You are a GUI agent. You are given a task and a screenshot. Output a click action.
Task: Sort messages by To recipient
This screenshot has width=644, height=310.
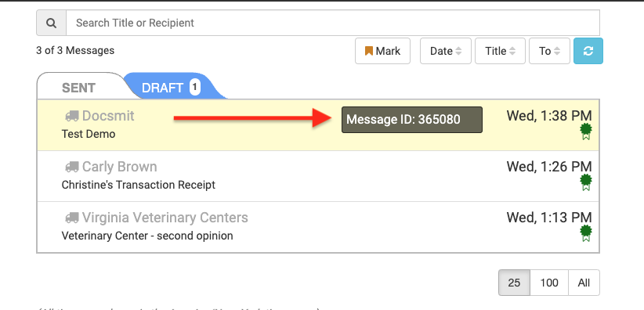point(549,51)
